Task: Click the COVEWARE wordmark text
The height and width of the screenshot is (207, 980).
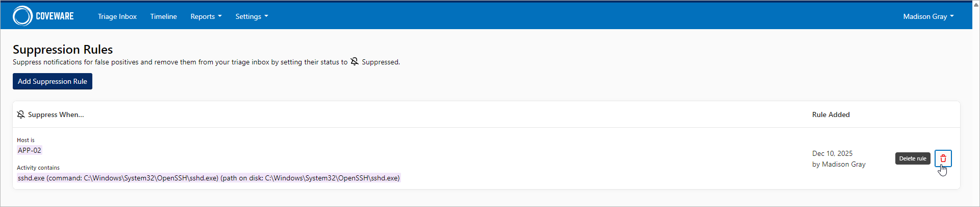Action: (x=55, y=16)
